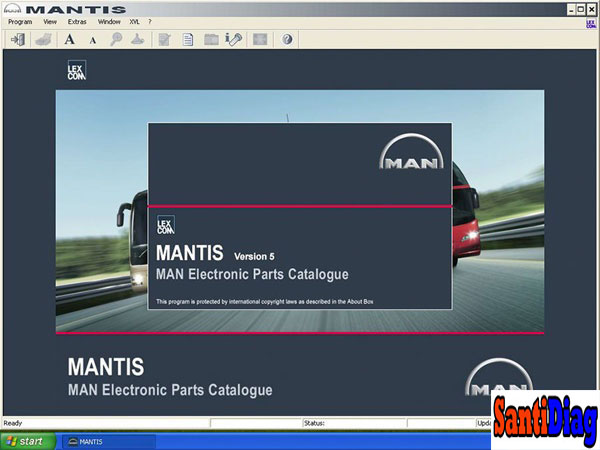Click the MANTIS taskbar button
Screen dimensions: 600x450
[x=109, y=442]
